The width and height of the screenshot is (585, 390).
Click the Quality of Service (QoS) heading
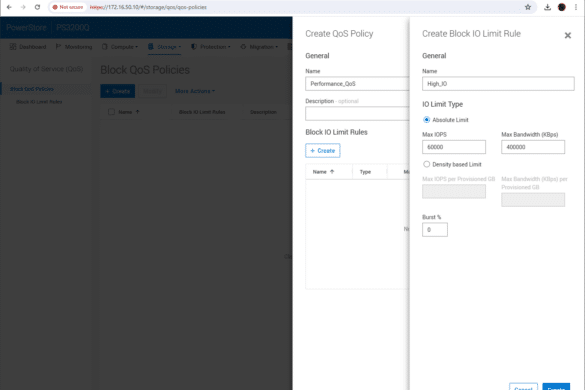[x=46, y=69]
